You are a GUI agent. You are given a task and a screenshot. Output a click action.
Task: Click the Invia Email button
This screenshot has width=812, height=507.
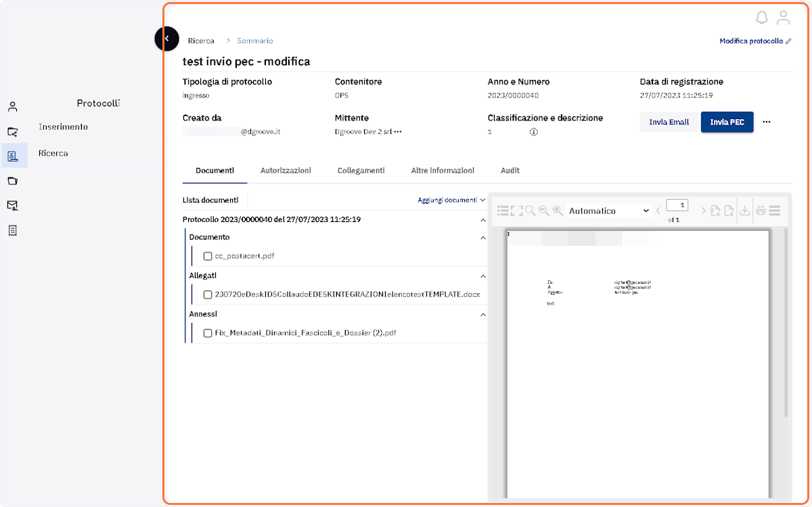[669, 123]
